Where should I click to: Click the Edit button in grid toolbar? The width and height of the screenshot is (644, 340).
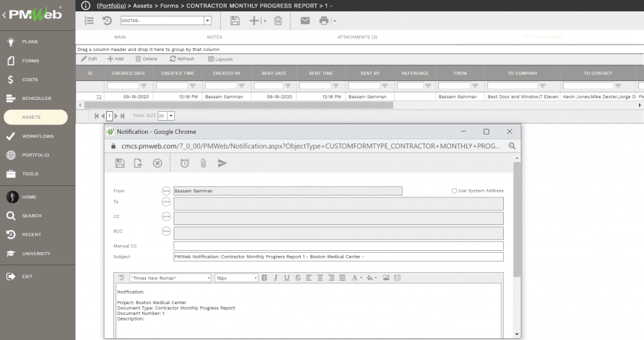(89, 58)
